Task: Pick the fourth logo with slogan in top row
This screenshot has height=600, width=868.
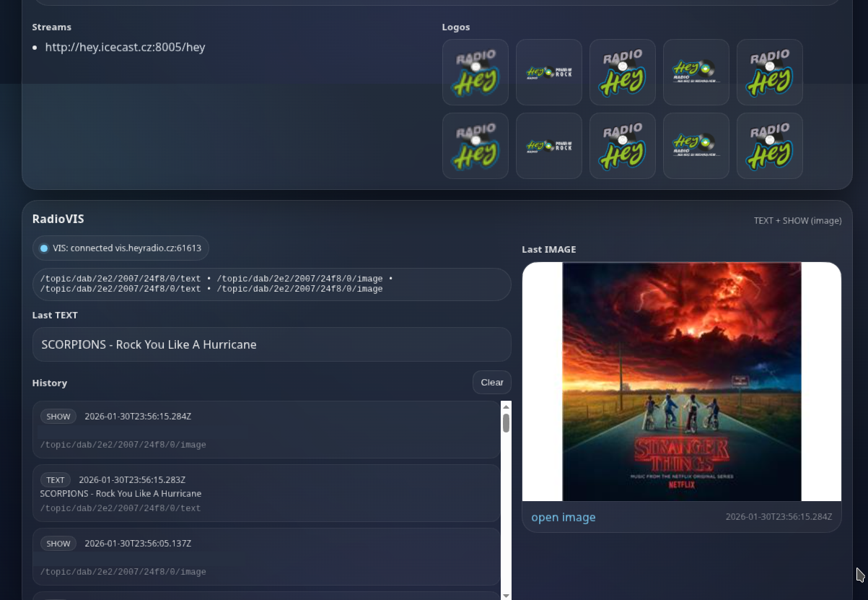Action: click(x=696, y=72)
